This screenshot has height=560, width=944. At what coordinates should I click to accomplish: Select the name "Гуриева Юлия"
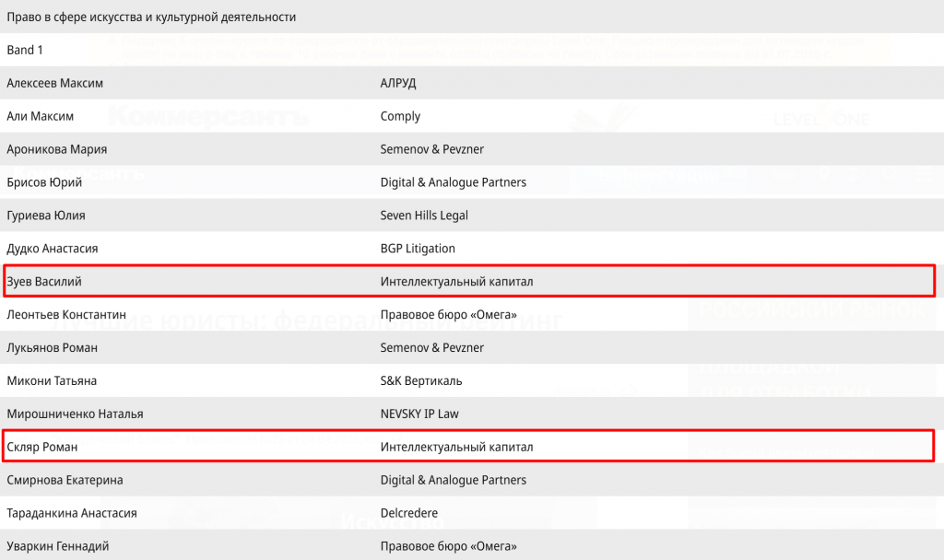point(46,216)
